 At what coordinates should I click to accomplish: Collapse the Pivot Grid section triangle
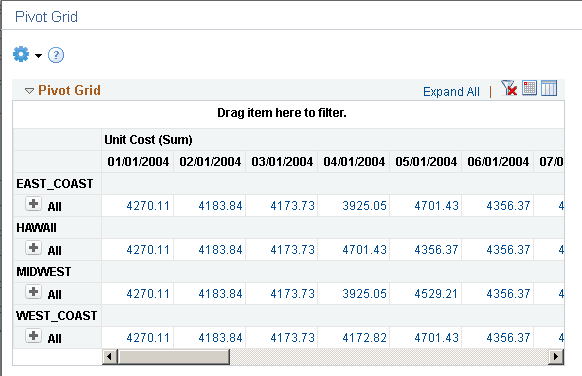point(29,91)
